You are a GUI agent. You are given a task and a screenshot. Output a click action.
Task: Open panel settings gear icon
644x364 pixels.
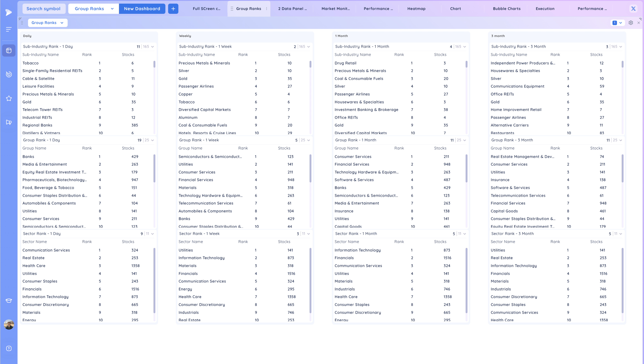tap(631, 23)
